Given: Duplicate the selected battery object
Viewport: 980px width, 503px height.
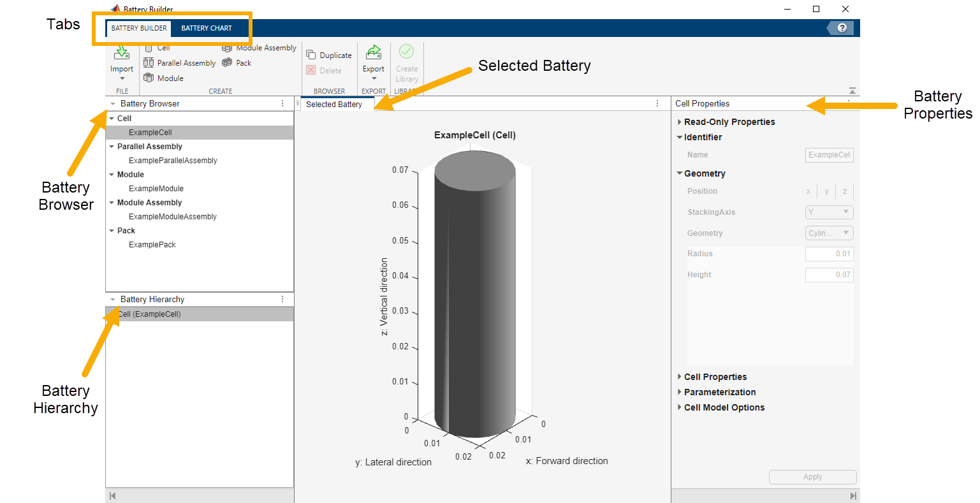Looking at the screenshot, I should [x=329, y=55].
